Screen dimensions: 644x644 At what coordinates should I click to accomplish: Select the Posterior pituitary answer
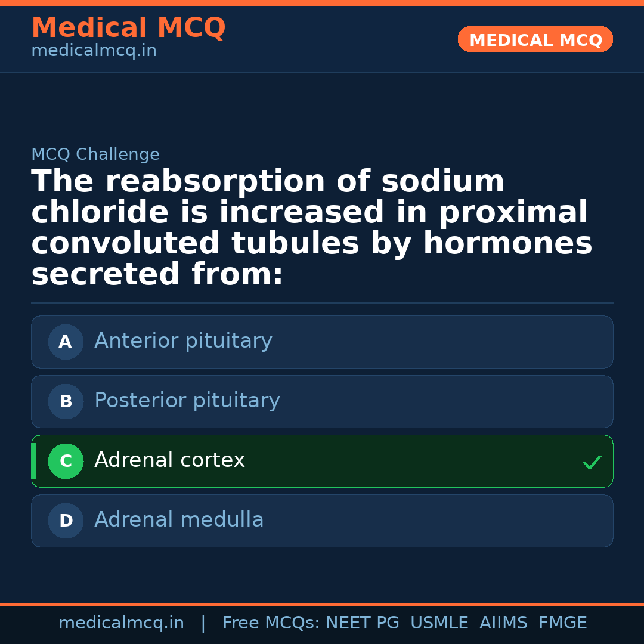tap(187, 401)
